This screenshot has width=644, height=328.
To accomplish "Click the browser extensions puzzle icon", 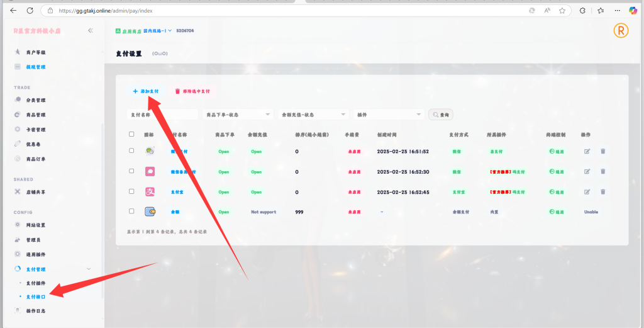I will click(x=582, y=11).
